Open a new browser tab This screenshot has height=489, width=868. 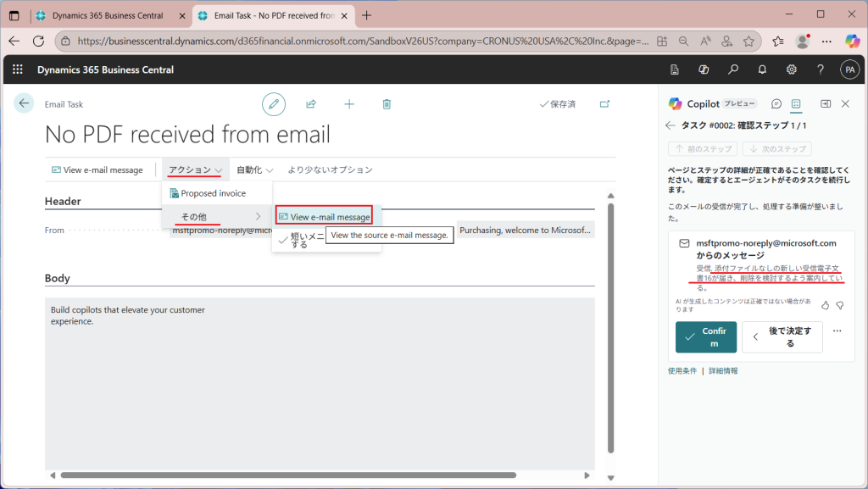(x=366, y=15)
